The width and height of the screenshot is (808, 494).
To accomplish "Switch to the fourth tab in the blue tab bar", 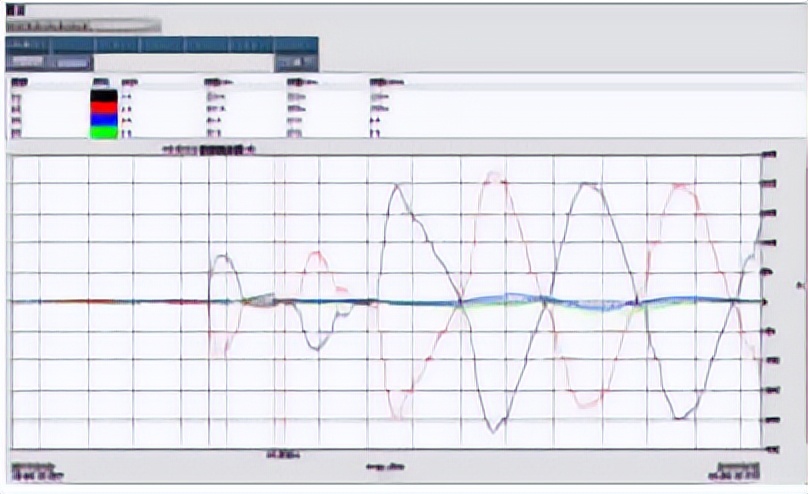I will coord(163,45).
